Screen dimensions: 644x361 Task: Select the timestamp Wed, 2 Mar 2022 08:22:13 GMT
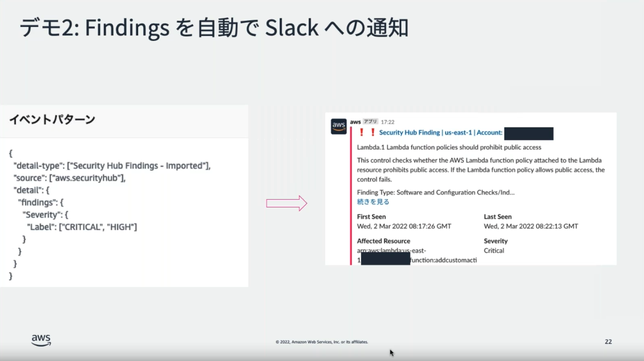point(531,226)
